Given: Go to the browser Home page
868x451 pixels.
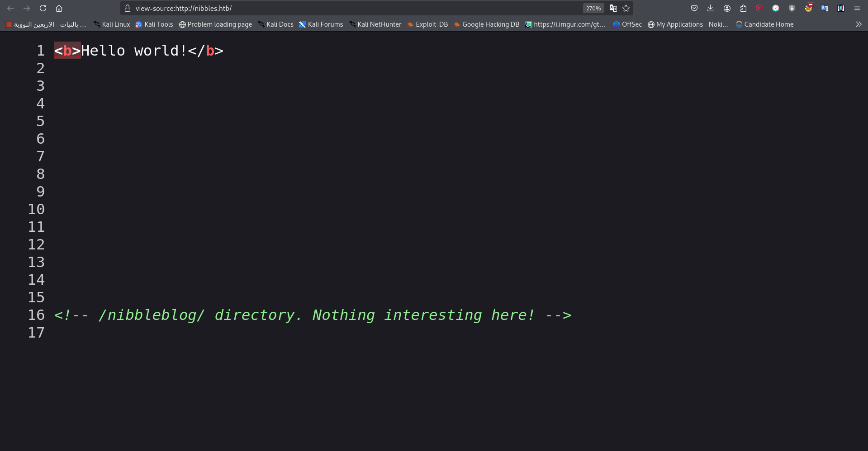Looking at the screenshot, I should click(x=59, y=8).
